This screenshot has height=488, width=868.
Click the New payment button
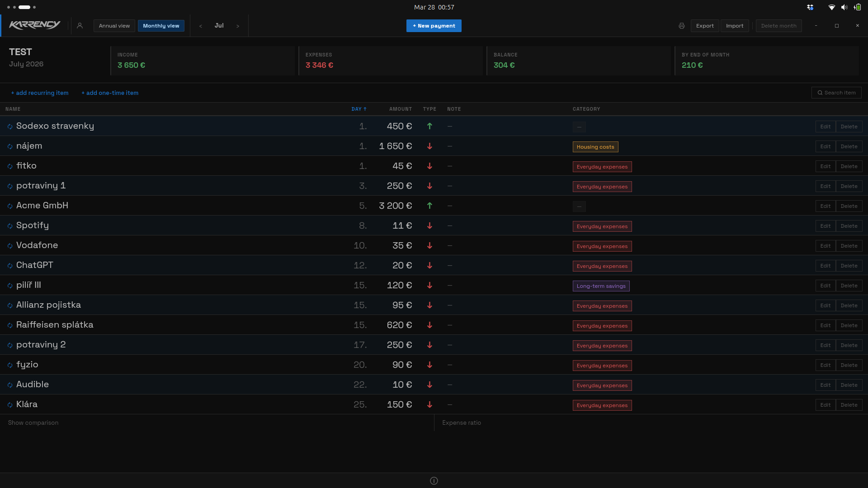pos(434,26)
